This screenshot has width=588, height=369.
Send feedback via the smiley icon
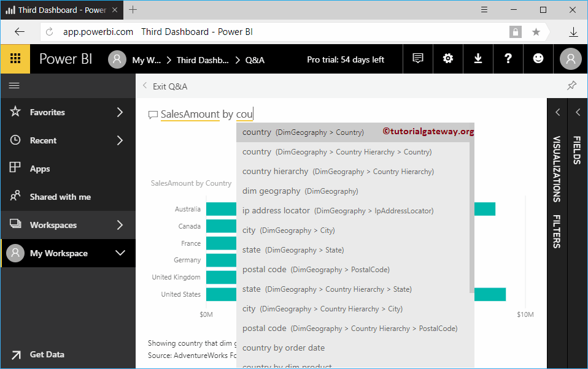coord(538,58)
